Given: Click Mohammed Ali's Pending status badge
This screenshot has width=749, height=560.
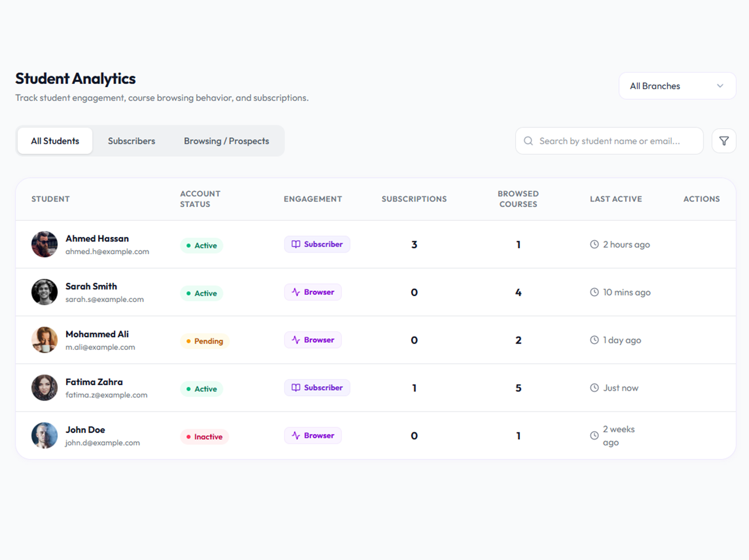Looking at the screenshot, I should pos(205,341).
